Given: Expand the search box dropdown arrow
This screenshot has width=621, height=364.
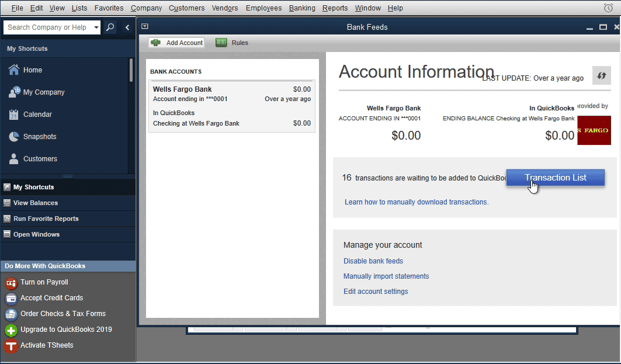Looking at the screenshot, I should pyautogui.click(x=96, y=27).
